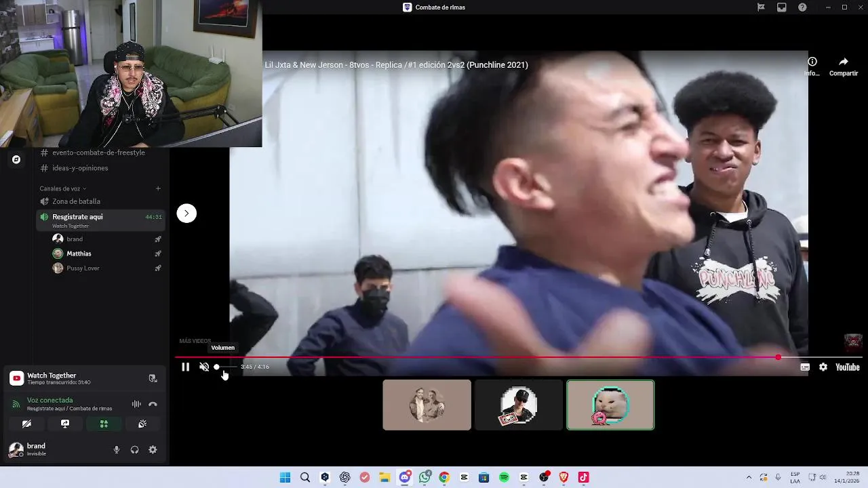Screen dimensions: 868x488
Task: Open YouTube player settings gear
Action: [823, 367]
